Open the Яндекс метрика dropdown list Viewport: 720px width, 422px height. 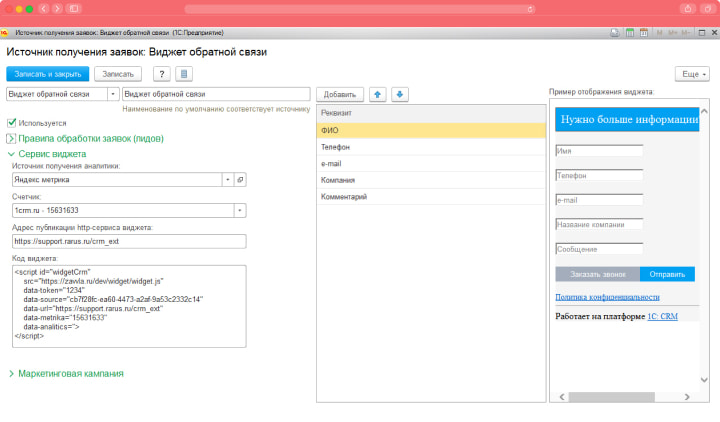pos(227,179)
